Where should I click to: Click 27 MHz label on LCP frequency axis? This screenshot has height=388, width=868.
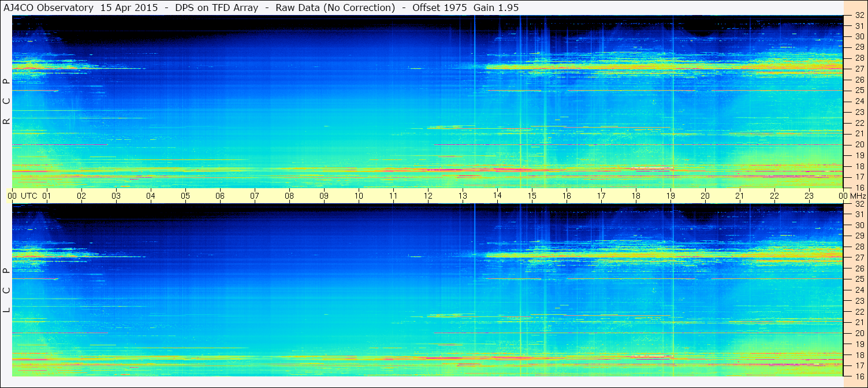(859, 258)
